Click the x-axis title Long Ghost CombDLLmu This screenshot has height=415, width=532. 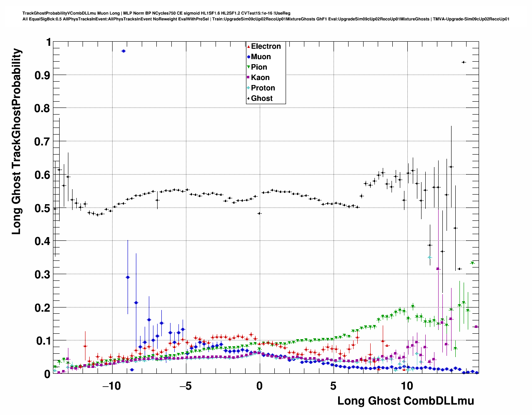[x=406, y=401]
